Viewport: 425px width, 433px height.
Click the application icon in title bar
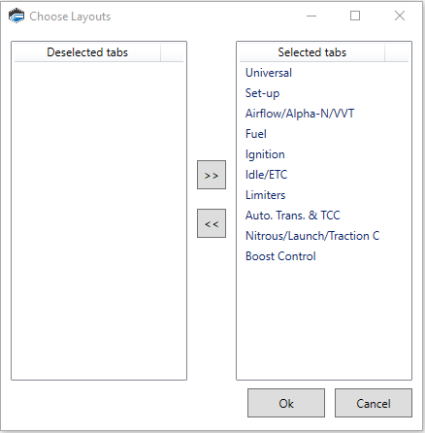click(x=16, y=16)
